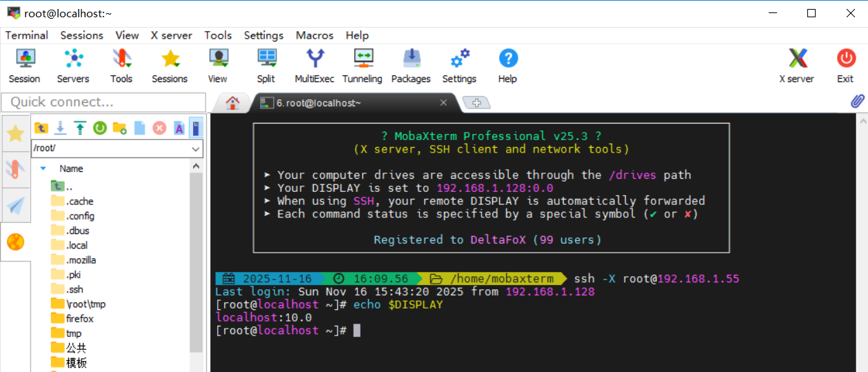Select the .local folder
Viewport: 868px width, 372px height.
69,245
